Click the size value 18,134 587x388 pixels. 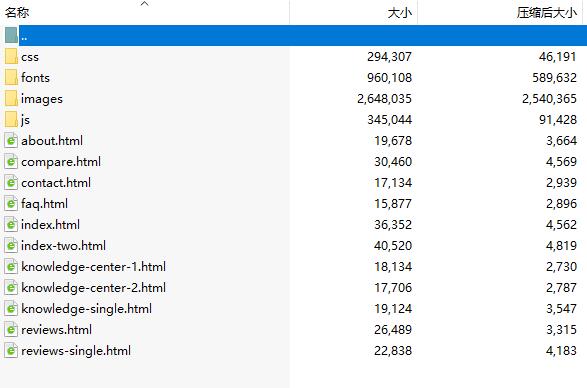[393, 267]
